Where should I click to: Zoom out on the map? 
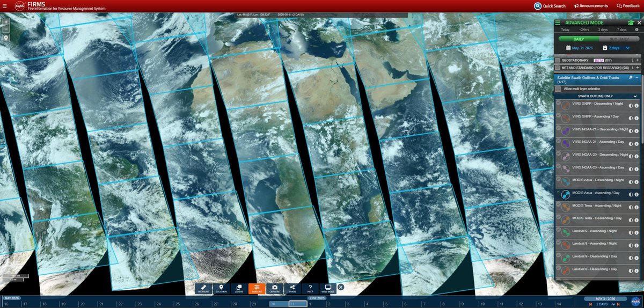(5, 28)
